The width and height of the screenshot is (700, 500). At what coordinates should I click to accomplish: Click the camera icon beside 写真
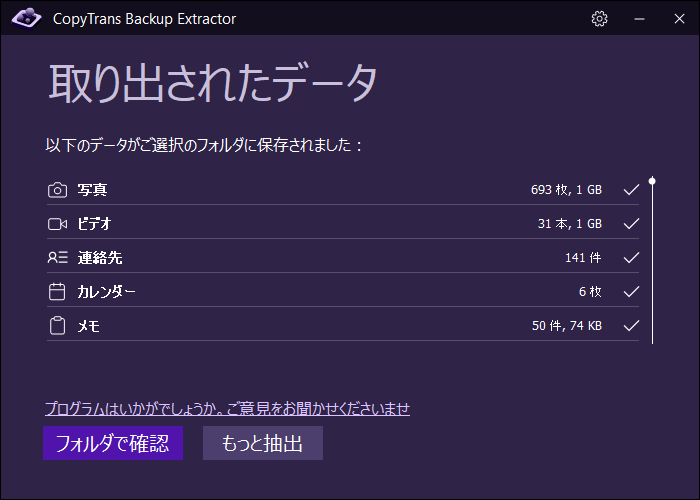(x=57, y=190)
